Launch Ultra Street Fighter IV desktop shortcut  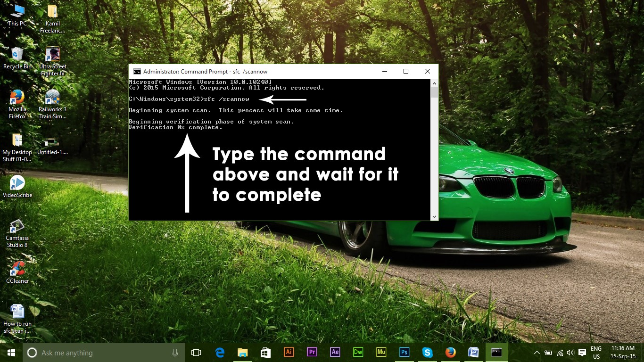point(52,61)
